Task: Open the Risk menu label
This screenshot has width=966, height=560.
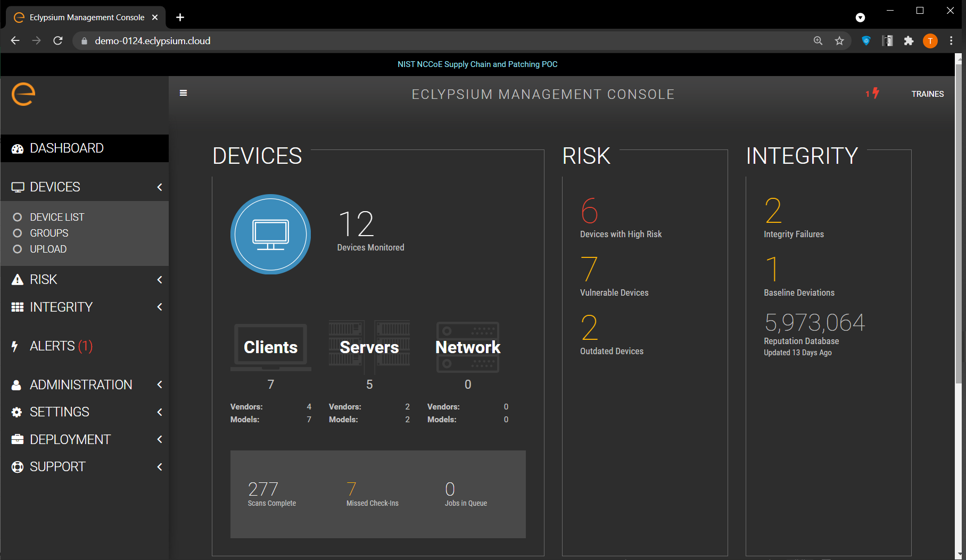Action: (x=43, y=280)
